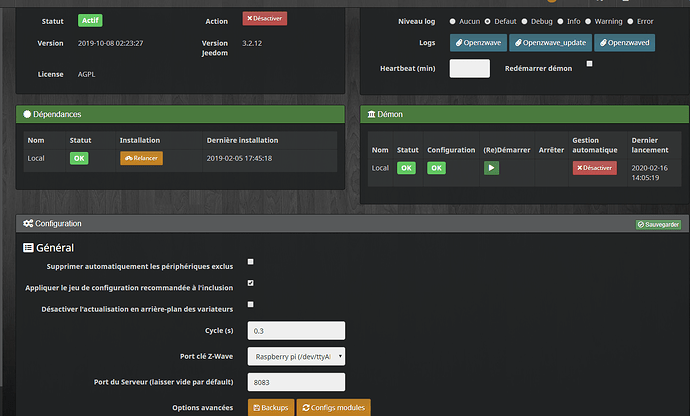Click the green play icon to restart the démon
690x416 pixels.
click(x=492, y=168)
